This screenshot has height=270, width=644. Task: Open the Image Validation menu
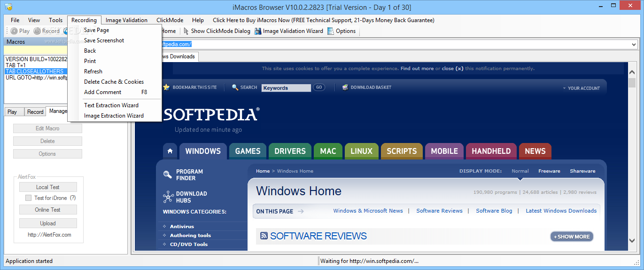[x=126, y=20]
